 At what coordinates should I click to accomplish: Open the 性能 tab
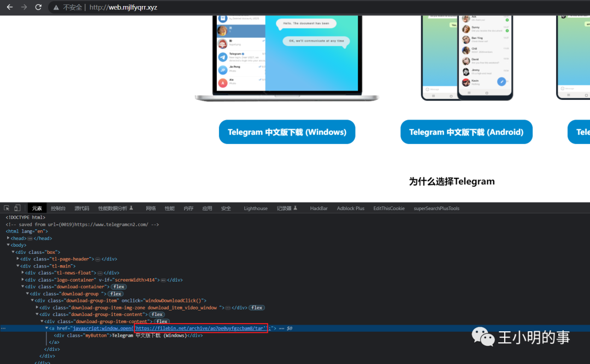click(170, 208)
